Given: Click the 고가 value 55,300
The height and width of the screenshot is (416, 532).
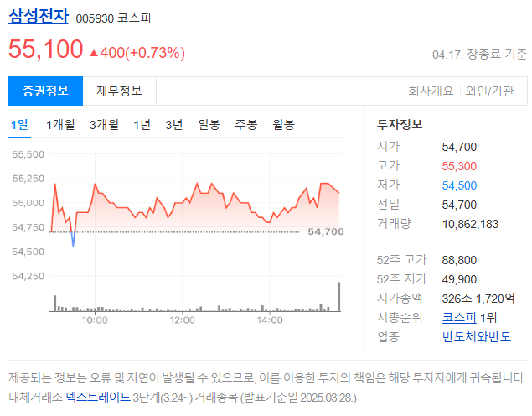Looking at the screenshot, I should [459, 166].
